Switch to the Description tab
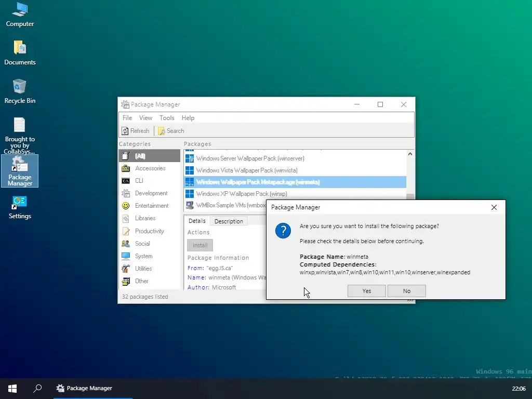Viewport: 532px width, 399px height. point(229,221)
